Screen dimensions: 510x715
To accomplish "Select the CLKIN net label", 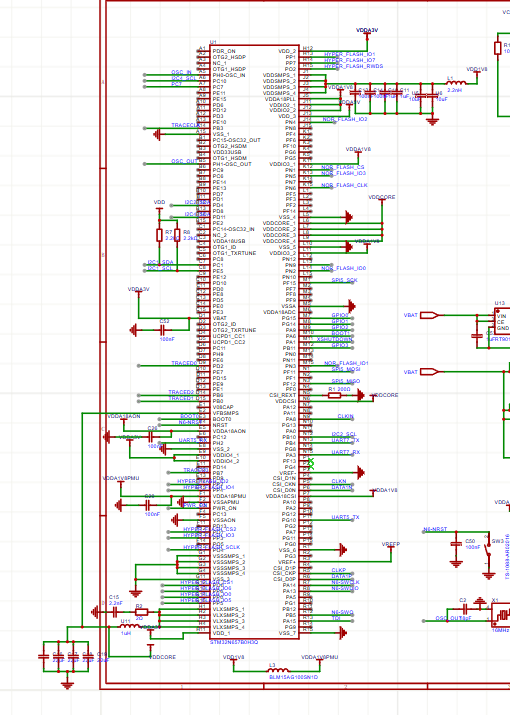I will 345,416.
